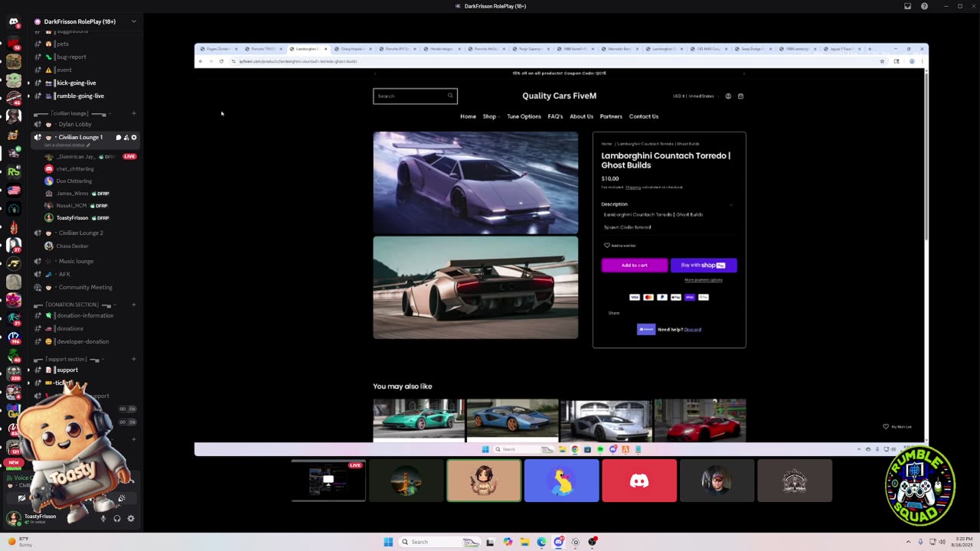
Task: Toggle the system volume icon in the tray
Action: tap(942, 542)
